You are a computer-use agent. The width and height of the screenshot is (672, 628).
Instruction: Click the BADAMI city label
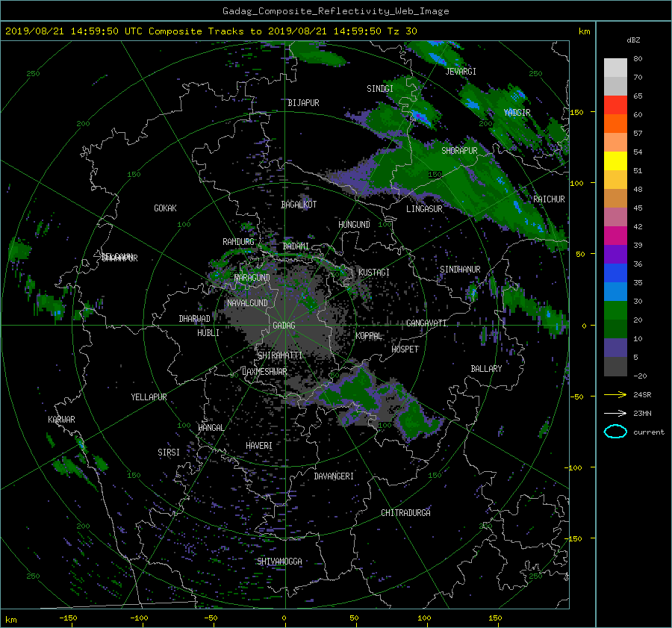coord(296,246)
